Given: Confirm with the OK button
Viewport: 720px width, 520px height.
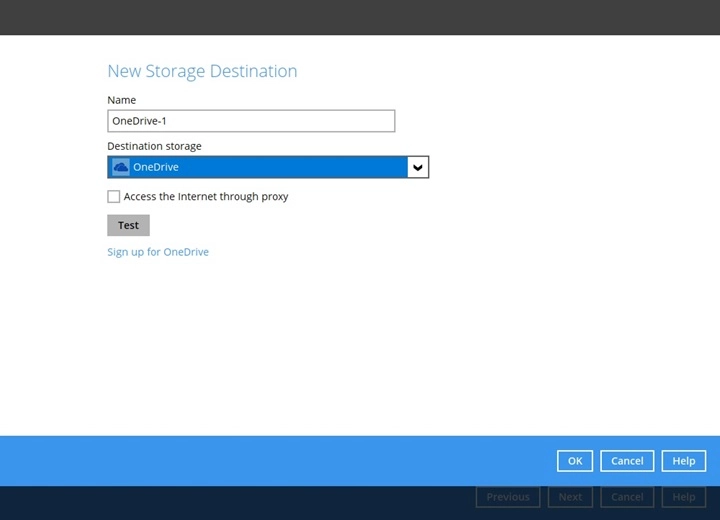Looking at the screenshot, I should click(x=575, y=461).
